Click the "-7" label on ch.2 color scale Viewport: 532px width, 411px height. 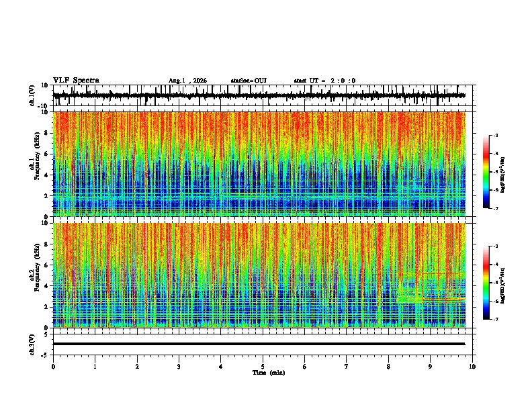point(495,320)
